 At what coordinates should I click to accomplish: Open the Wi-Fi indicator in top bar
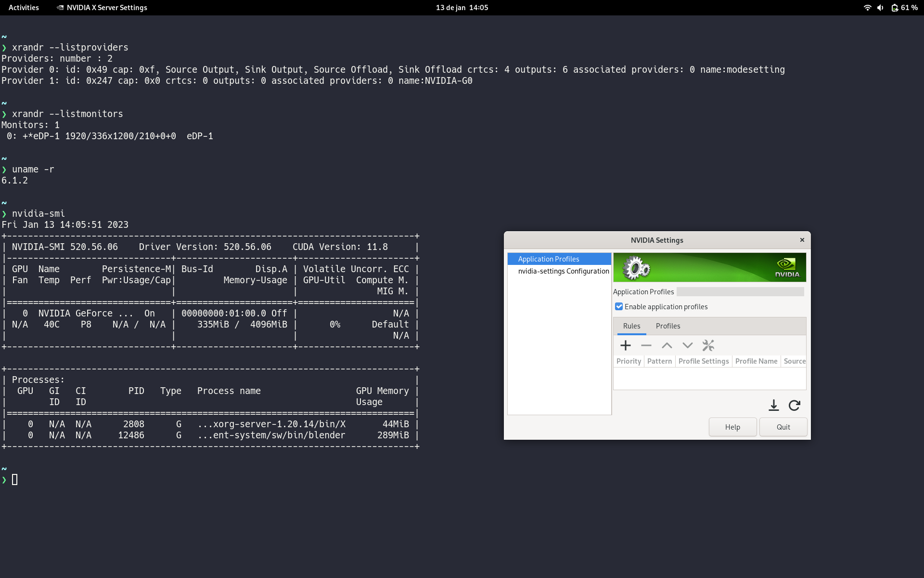pos(867,8)
